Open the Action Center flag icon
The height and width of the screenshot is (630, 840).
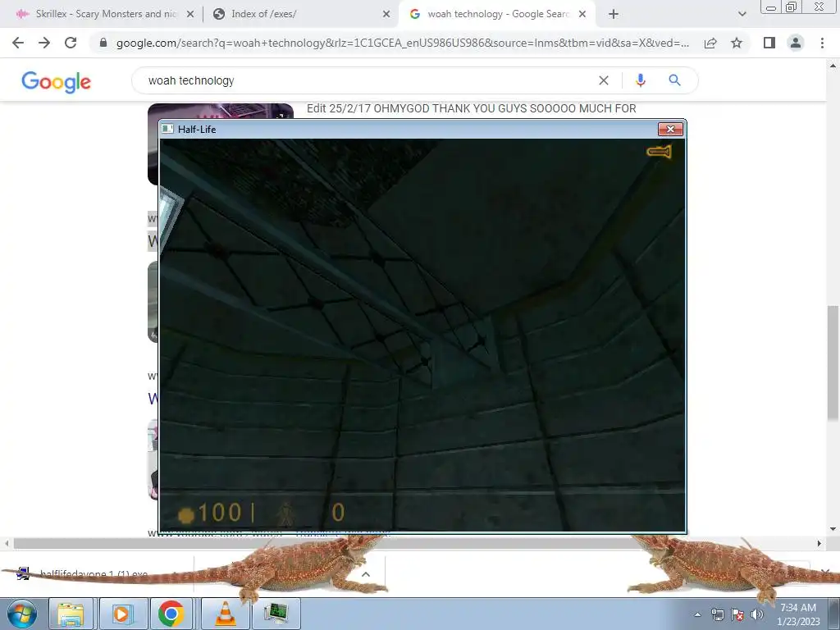[x=737, y=615]
